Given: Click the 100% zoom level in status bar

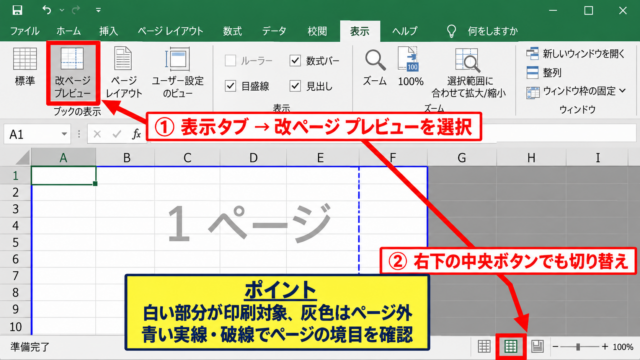Looking at the screenshot, I should [622, 347].
